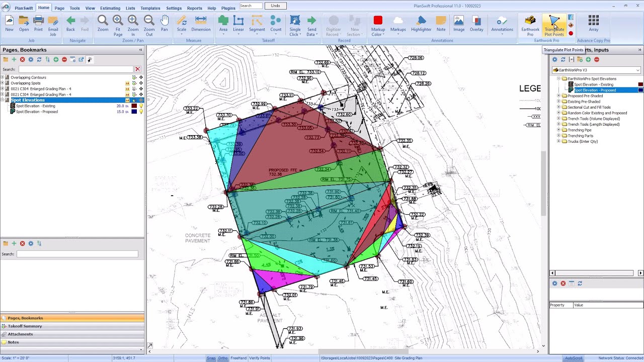Click the blue gear in Pages toolbar
Viewport: 644px width, 362px height.
tap(31, 59)
